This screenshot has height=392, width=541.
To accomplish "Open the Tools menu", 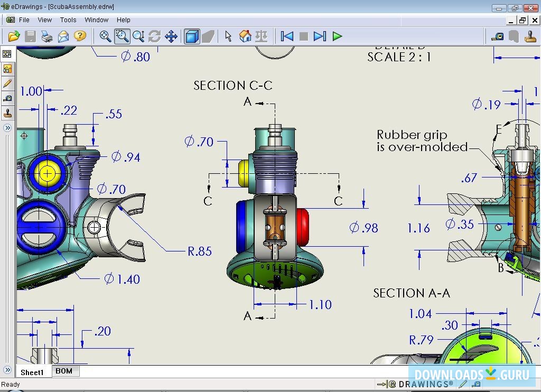I will click(x=68, y=20).
